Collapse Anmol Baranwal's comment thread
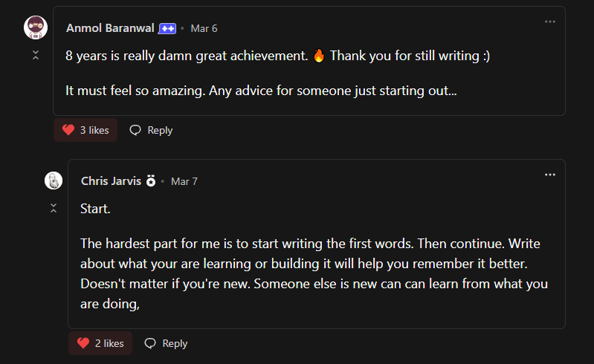The height and width of the screenshot is (364, 594). [36, 55]
